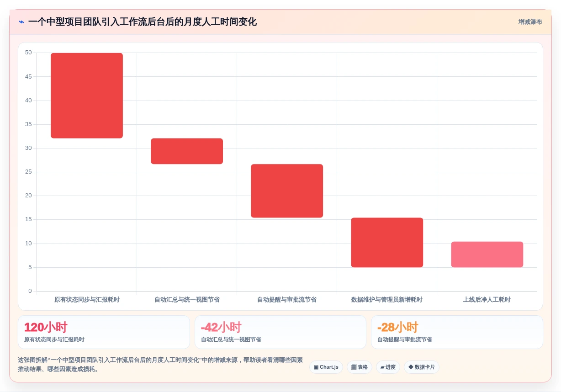Click the 自动汇总与统一视图节省 bar in the chart
This screenshot has height=392, width=561.
(187, 151)
